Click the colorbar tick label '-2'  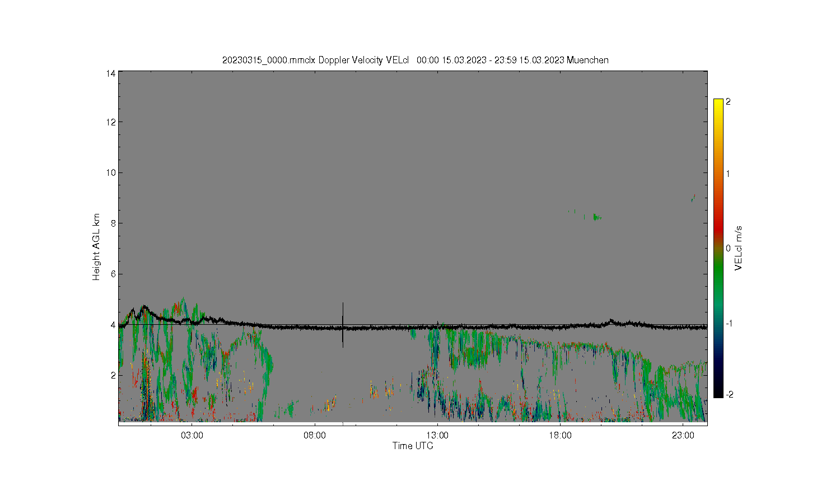(x=730, y=395)
